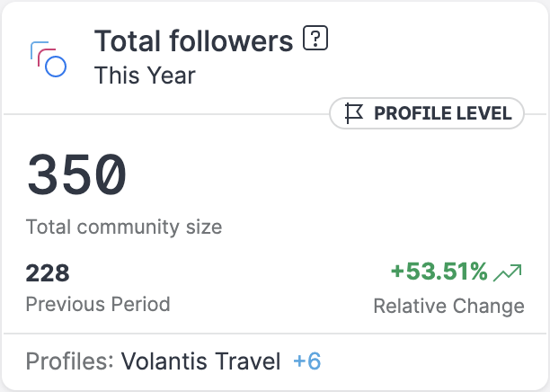
Task: Click the green upward trend arrow icon
Action: click(x=509, y=272)
